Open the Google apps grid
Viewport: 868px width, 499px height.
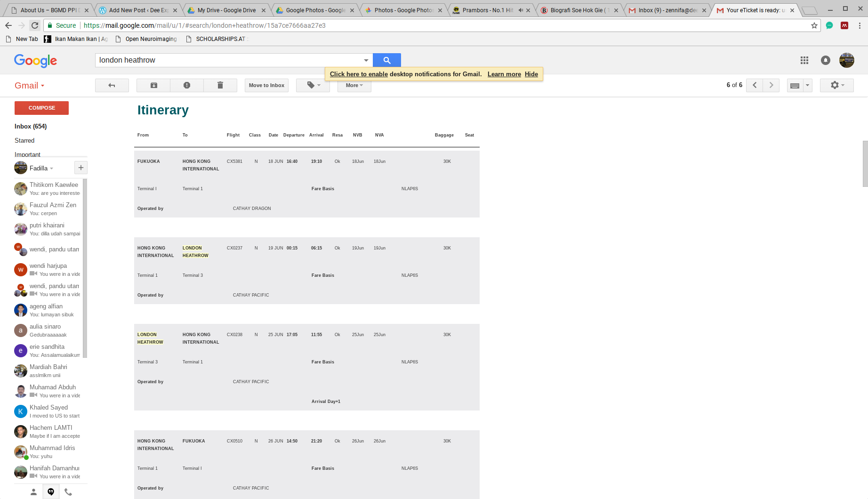pos(804,60)
